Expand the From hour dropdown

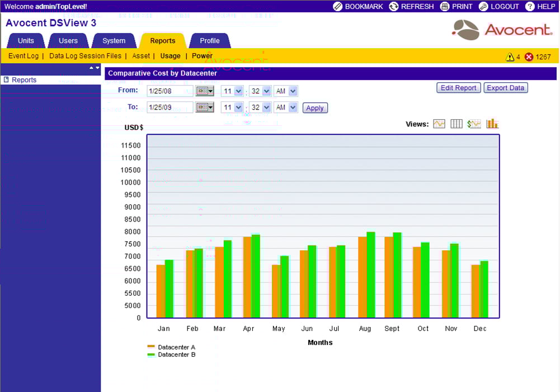coord(239,91)
